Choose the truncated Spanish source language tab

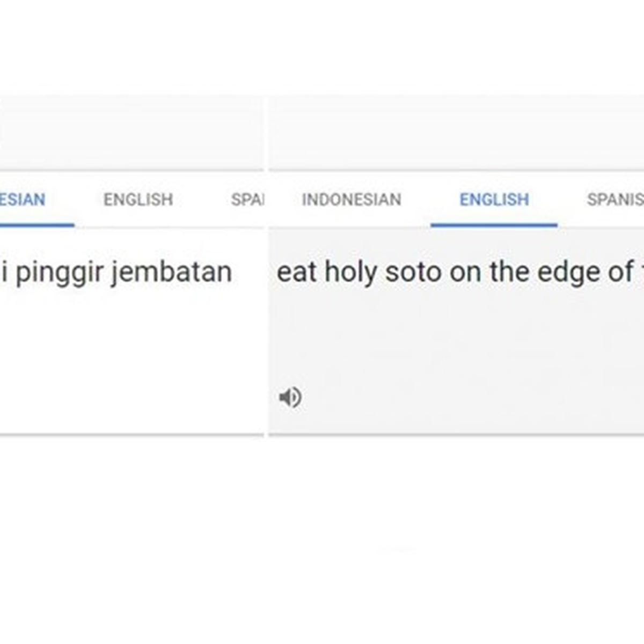click(247, 200)
